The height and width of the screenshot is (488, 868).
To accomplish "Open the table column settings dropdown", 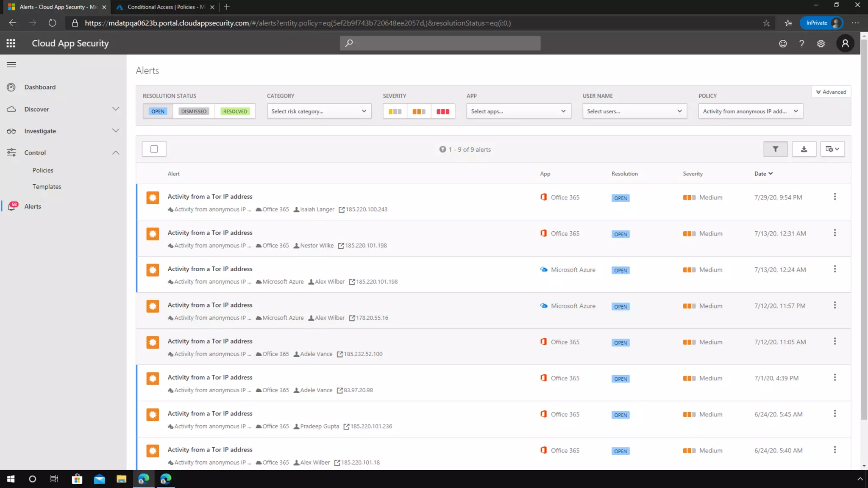I will click(x=832, y=149).
